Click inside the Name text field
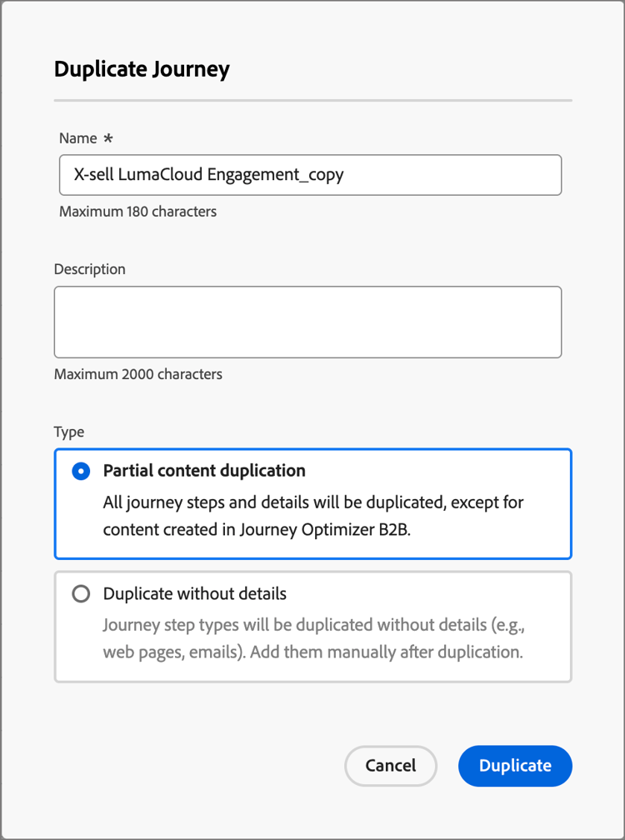Screen dimensions: 625x840 (308, 175)
